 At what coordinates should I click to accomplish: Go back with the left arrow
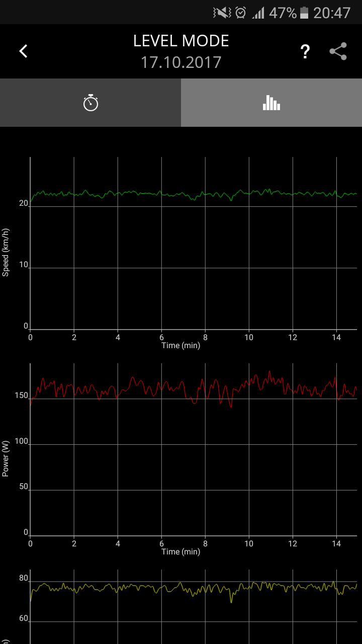tap(23, 51)
